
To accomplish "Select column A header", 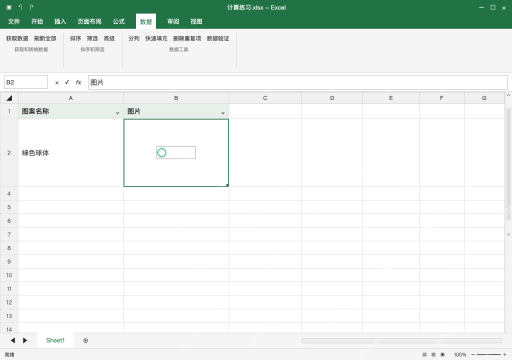I will 71,98.
